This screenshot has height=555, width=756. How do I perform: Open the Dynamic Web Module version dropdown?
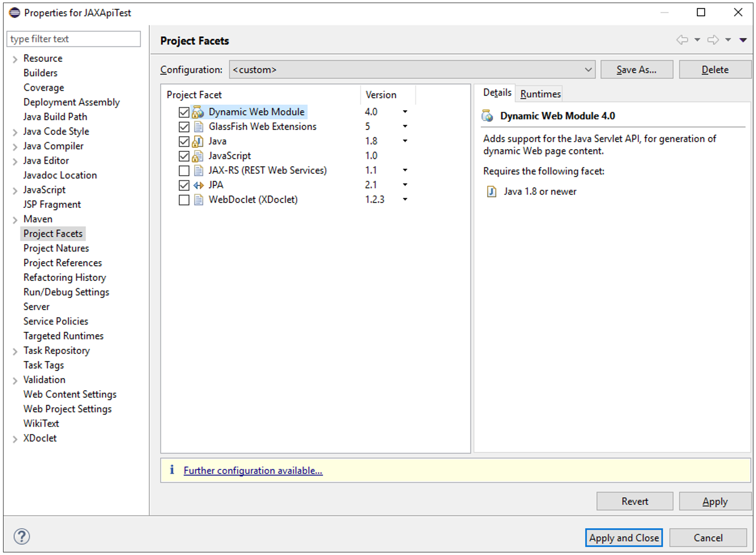pyautogui.click(x=405, y=112)
